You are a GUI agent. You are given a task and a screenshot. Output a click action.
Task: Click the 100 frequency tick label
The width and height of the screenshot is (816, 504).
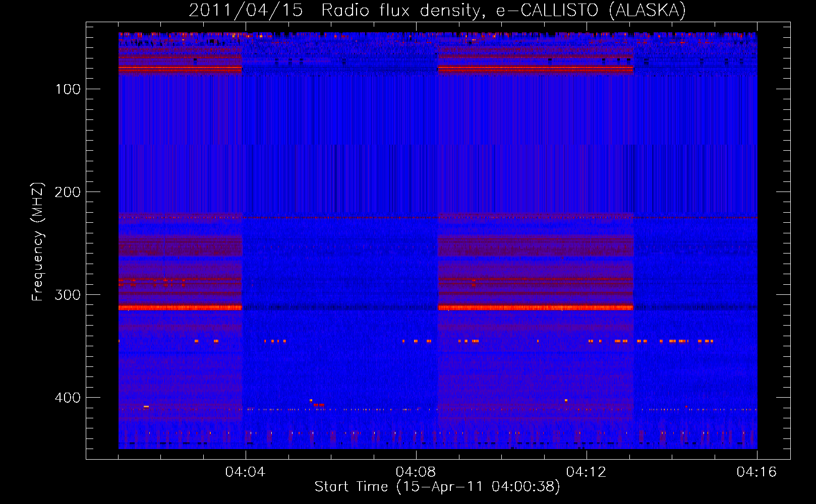coord(68,89)
